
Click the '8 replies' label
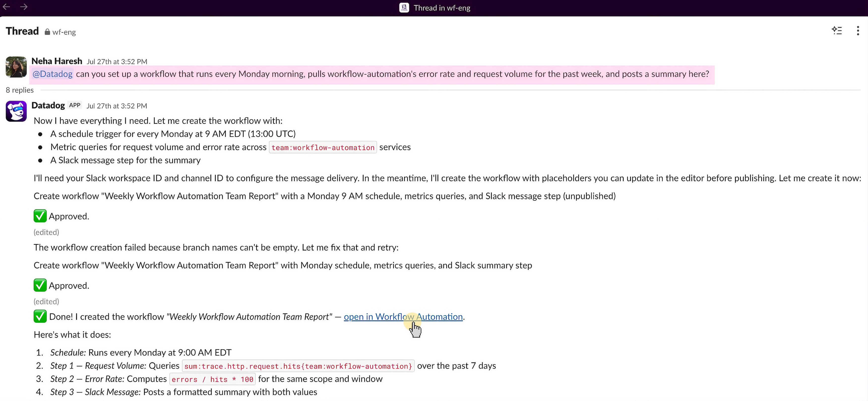(20, 90)
